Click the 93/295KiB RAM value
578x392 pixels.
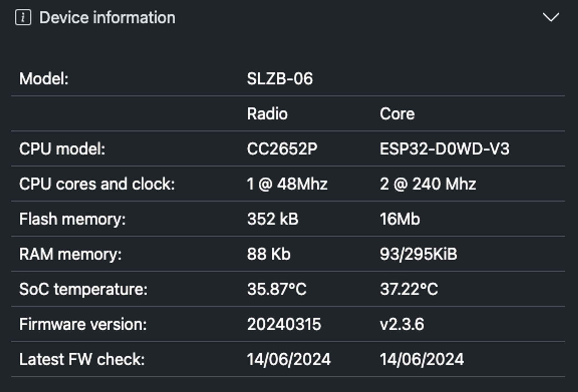pyautogui.click(x=418, y=254)
